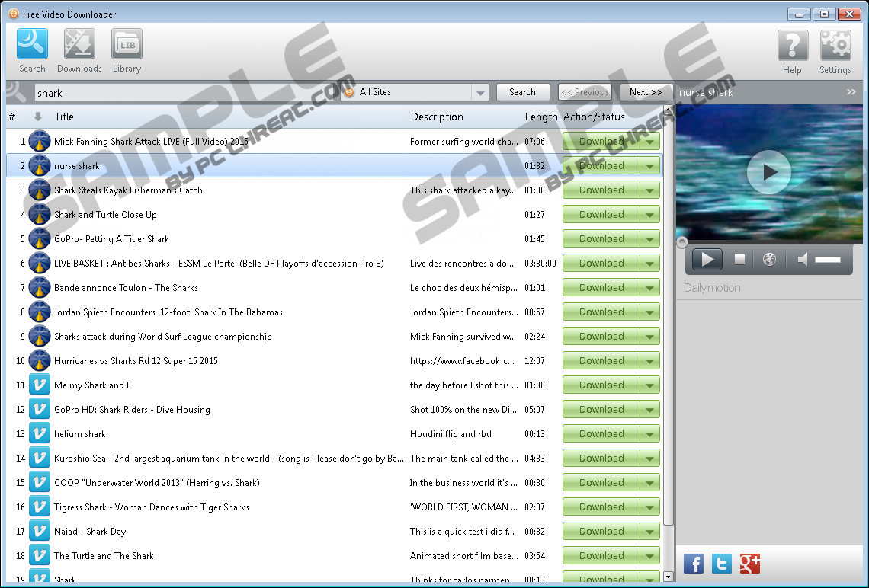Adjust the preview volume slider
This screenshot has height=588, width=869.
(x=827, y=260)
